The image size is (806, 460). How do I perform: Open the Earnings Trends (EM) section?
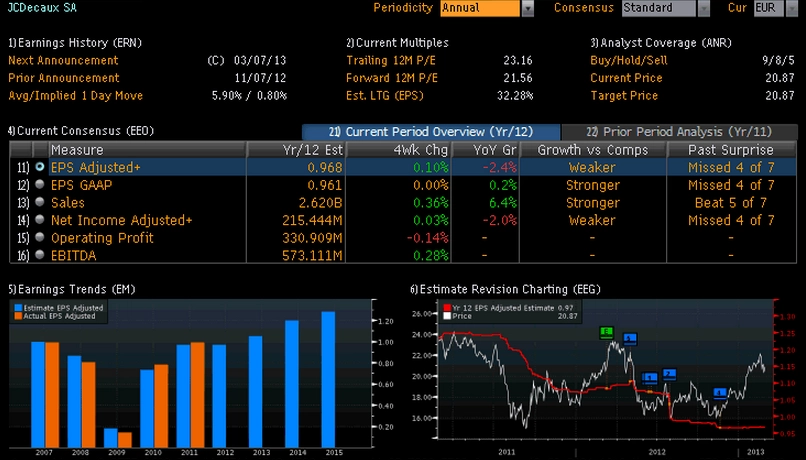(x=71, y=289)
